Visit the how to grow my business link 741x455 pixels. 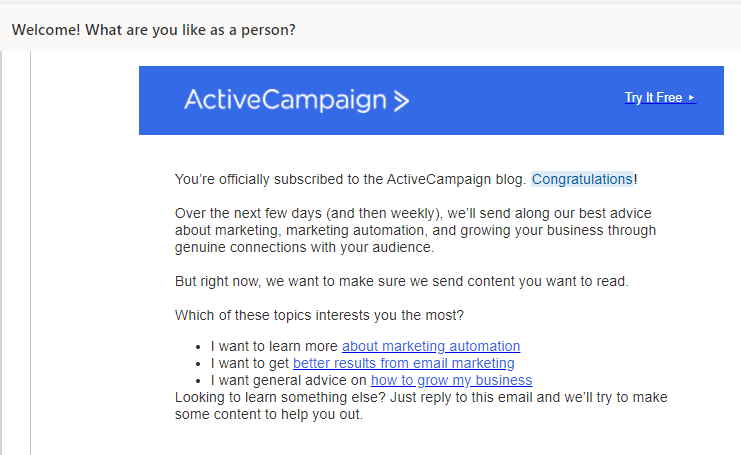point(451,380)
